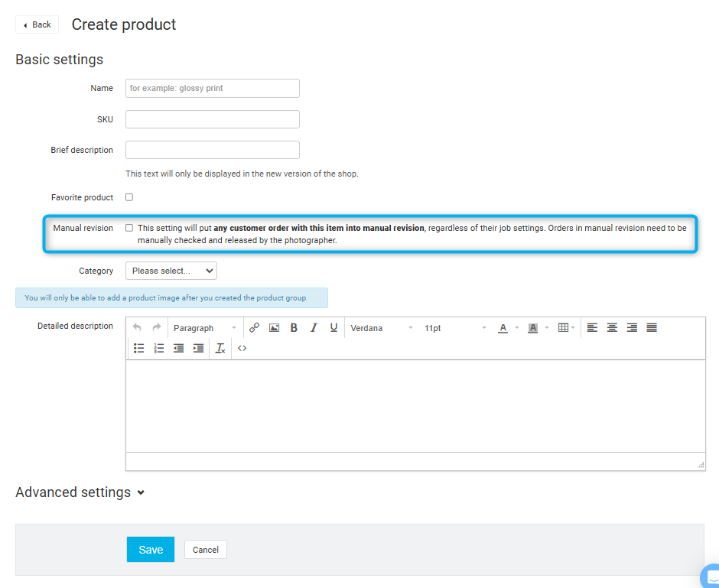The height and width of the screenshot is (588, 719).
Task: Focus the SKU input field
Action: tap(213, 119)
